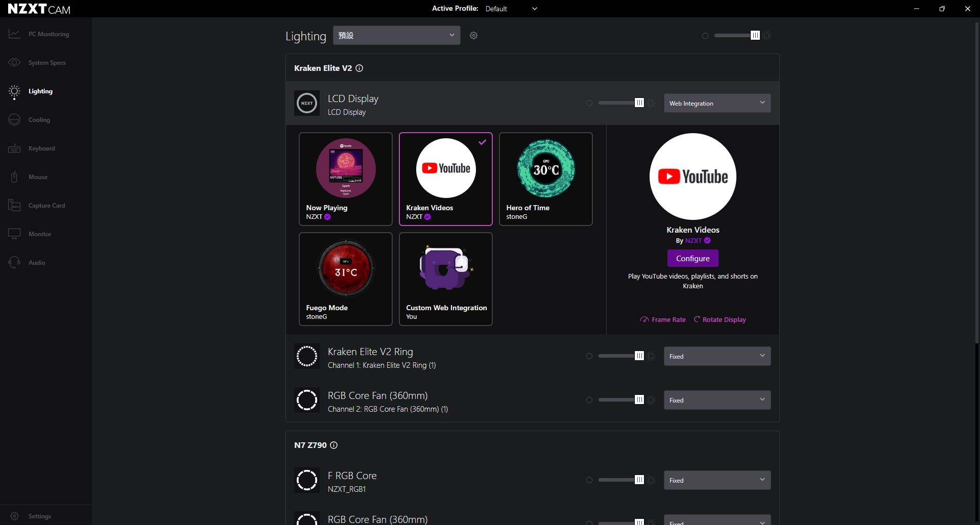
Task: Click Kraken Ring brightness minimum circle
Action: 589,356
